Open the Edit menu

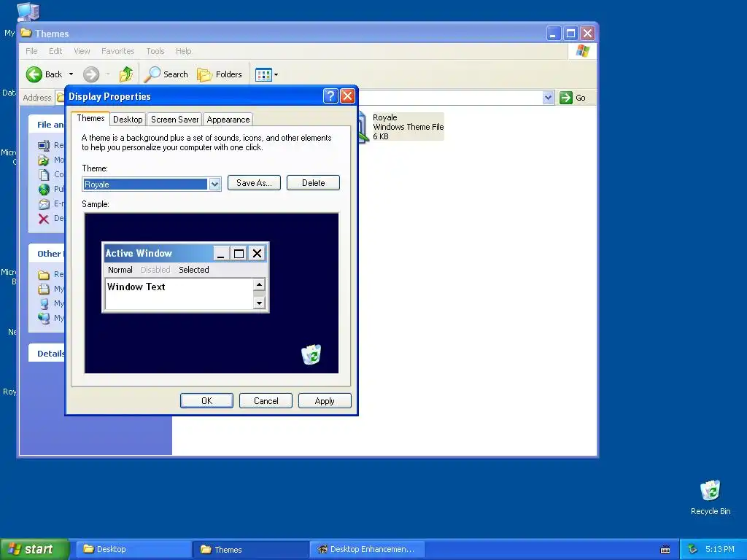[x=55, y=51]
